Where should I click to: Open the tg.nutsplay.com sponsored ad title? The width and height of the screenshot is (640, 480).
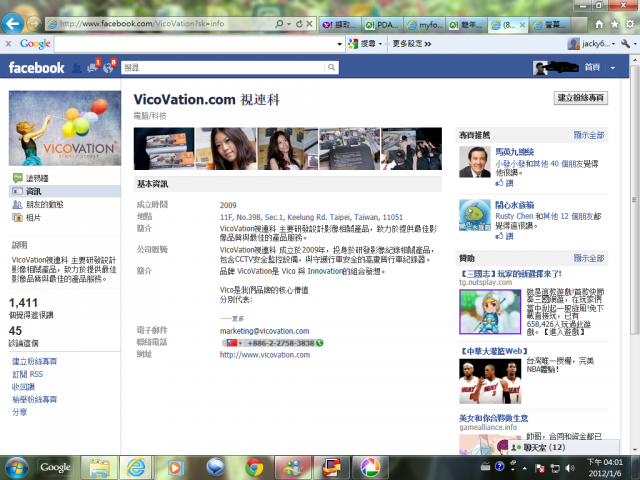tap(511, 273)
